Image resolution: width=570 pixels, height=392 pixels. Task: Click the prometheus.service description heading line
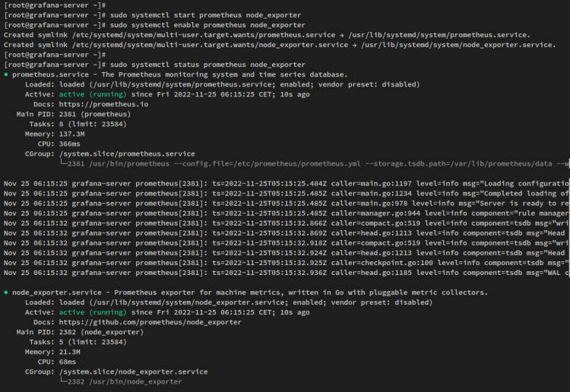(x=180, y=74)
